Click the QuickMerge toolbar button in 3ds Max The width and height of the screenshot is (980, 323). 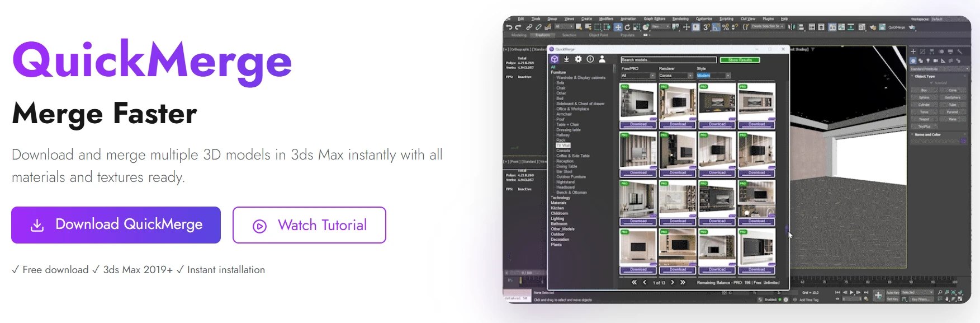897,27
